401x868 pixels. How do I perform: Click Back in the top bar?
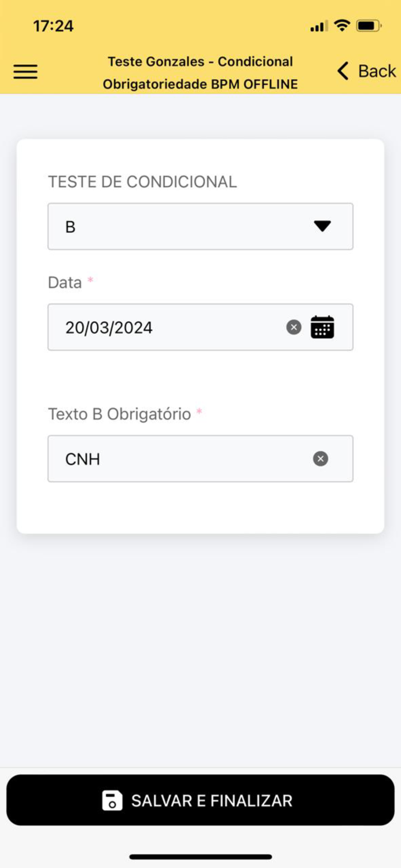[x=377, y=71]
